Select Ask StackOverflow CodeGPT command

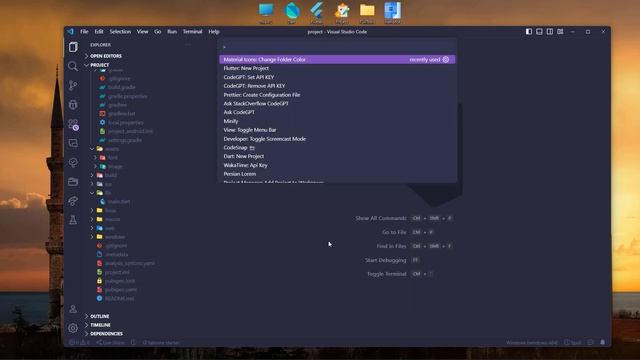tap(337, 104)
